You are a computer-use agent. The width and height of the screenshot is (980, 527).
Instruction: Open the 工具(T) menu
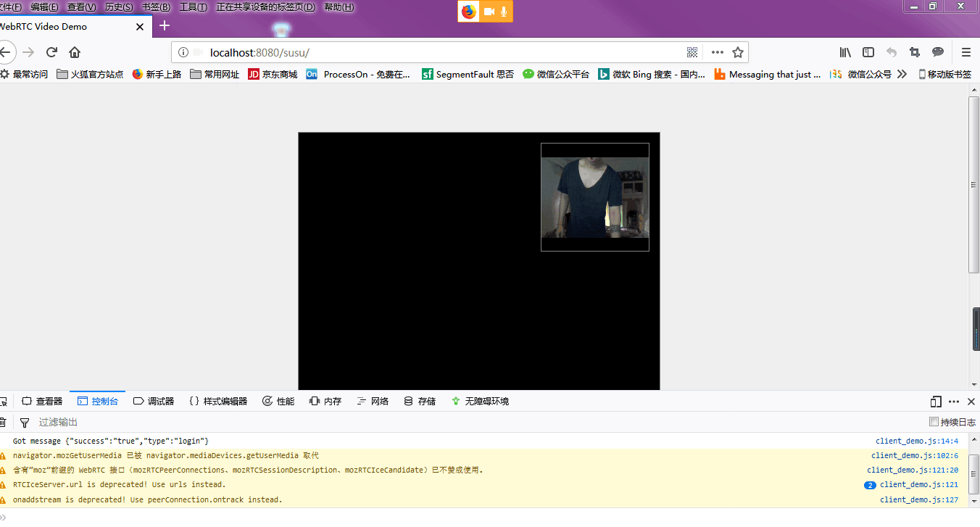click(x=193, y=7)
